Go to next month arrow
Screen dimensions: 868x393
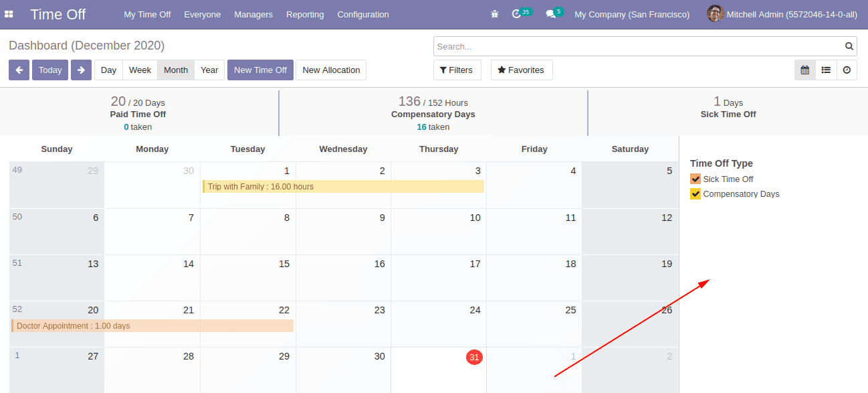[81, 70]
